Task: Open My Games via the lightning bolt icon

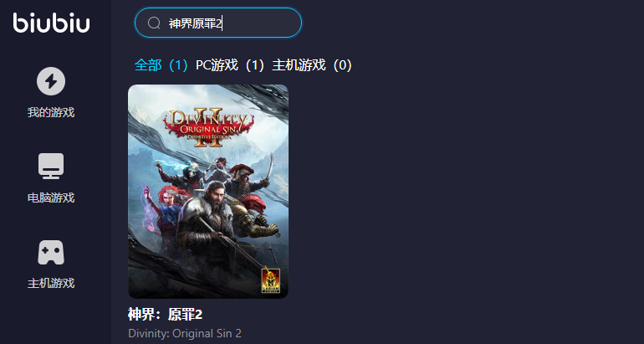Action: click(51, 81)
